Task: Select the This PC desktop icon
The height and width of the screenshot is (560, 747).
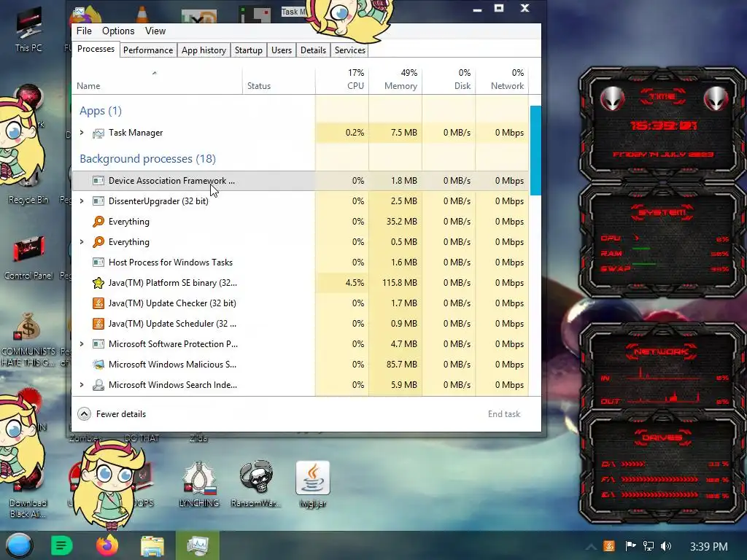Action: click(28, 30)
